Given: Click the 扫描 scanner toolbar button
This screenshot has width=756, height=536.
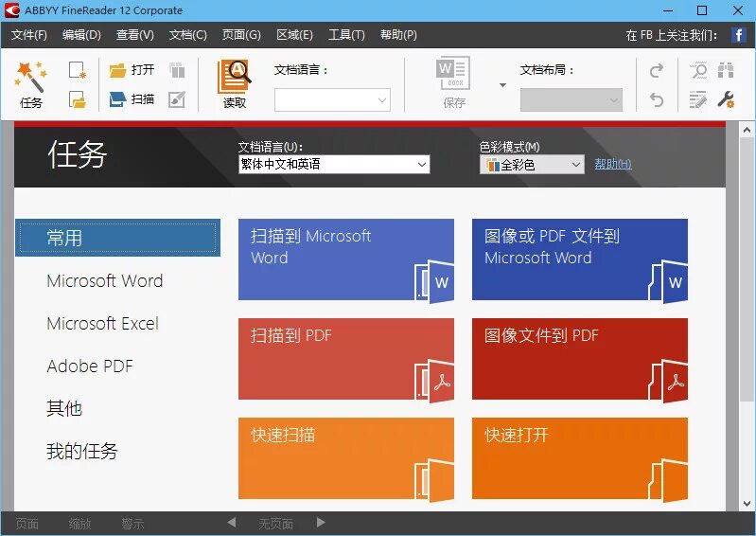Looking at the screenshot, I should [132, 99].
